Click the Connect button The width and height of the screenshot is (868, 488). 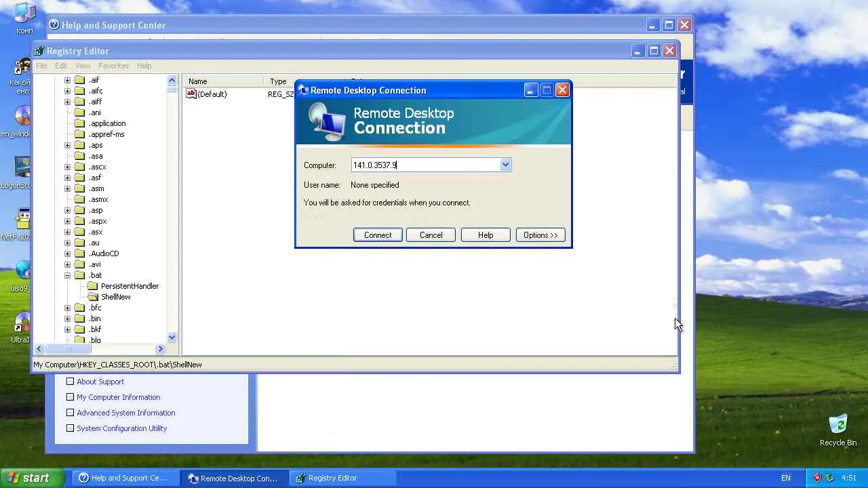click(x=378, y=235)
